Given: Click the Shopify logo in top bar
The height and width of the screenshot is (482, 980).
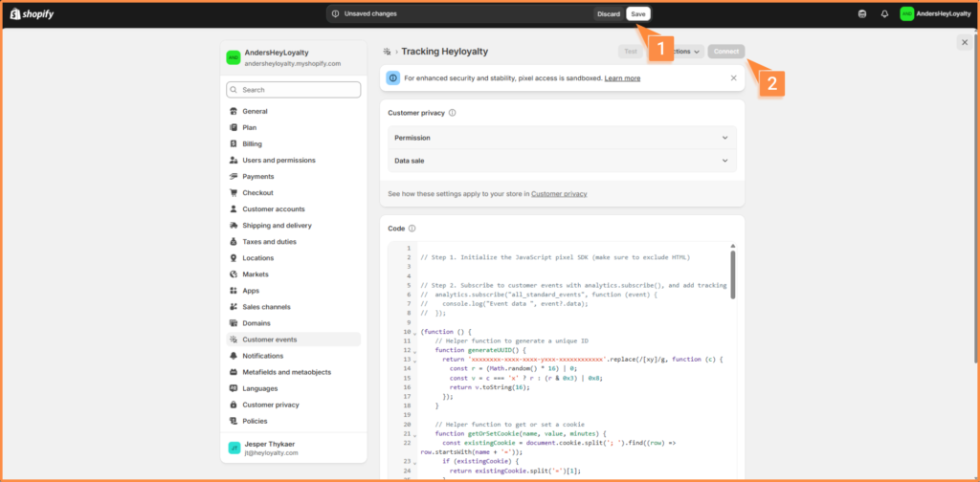Looking at the screenshot, I should 32,13.
